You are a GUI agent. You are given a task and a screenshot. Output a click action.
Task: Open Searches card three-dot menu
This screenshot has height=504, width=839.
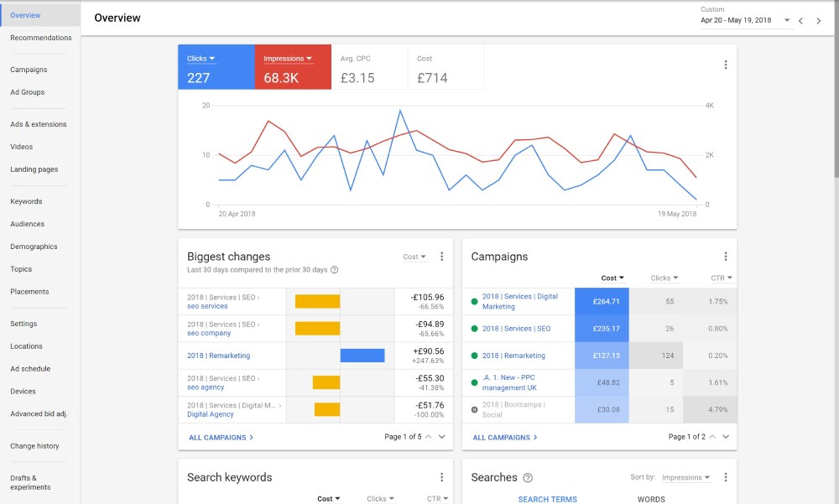726,477
